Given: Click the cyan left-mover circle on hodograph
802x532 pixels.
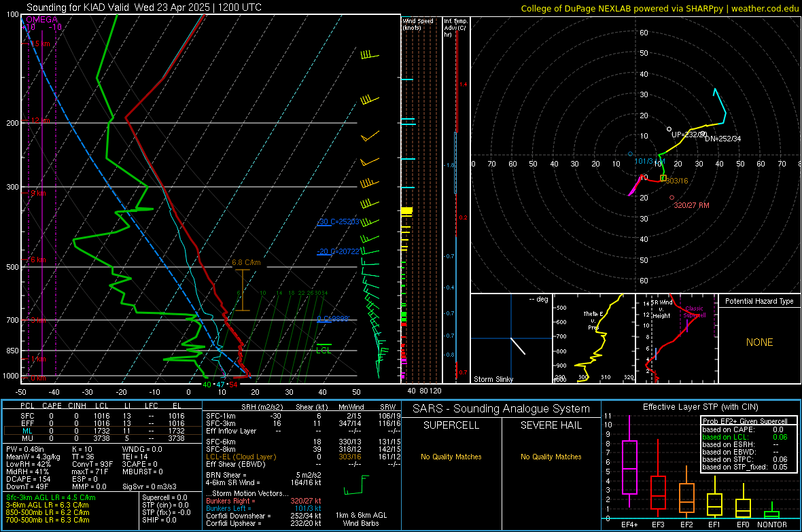Looking at the screenshot, I should pos(630,154).
